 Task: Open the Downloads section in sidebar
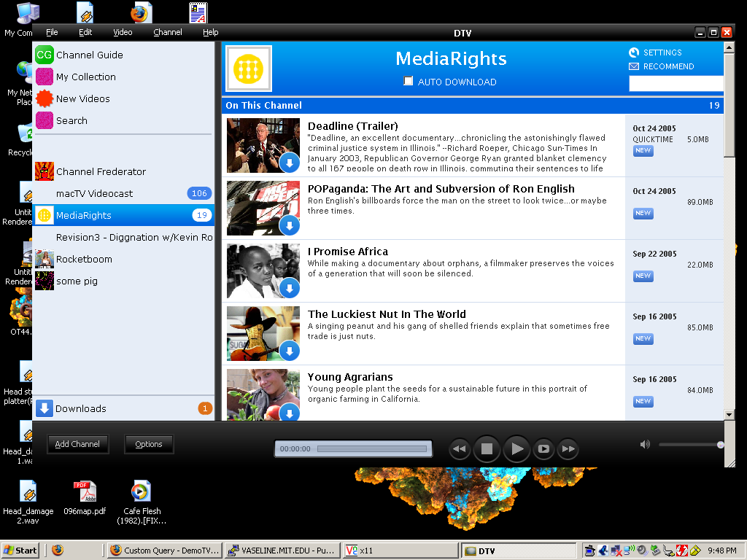(80, 408)
